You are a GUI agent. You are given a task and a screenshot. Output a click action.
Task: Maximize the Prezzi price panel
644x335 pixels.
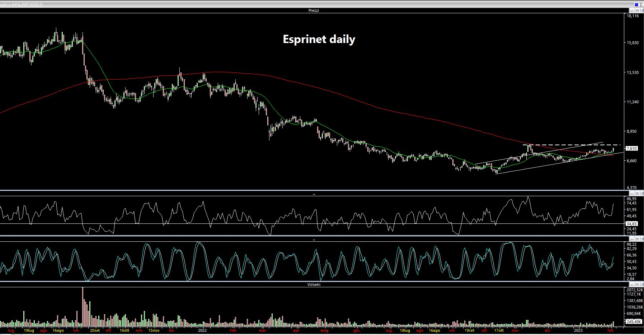click(x=637, y=11)
